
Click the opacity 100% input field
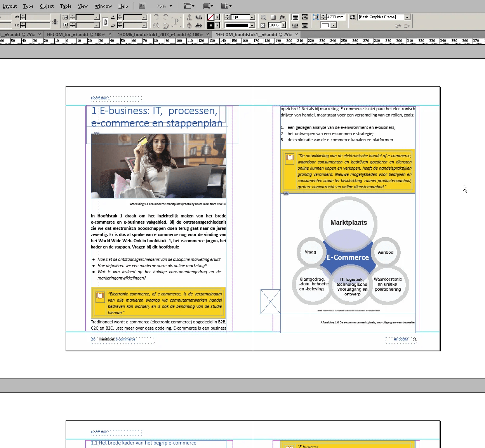click(x=274, y=25)
